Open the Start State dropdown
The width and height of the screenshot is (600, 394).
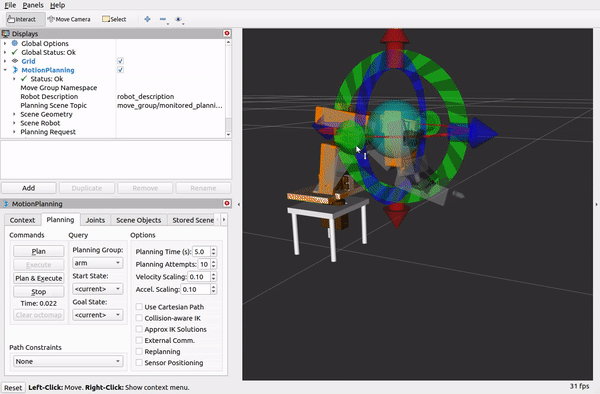pyautogui.click(x=98, y=289)
